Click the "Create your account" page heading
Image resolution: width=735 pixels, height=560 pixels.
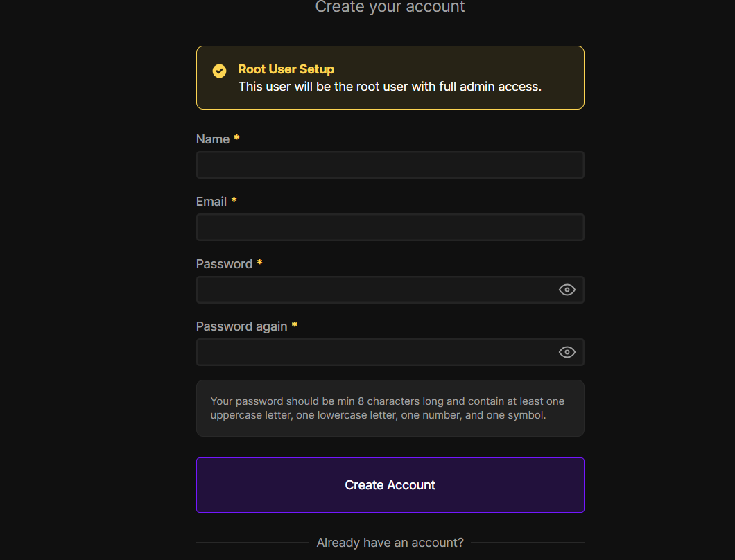pyautogui.click(x=390, y=7)
